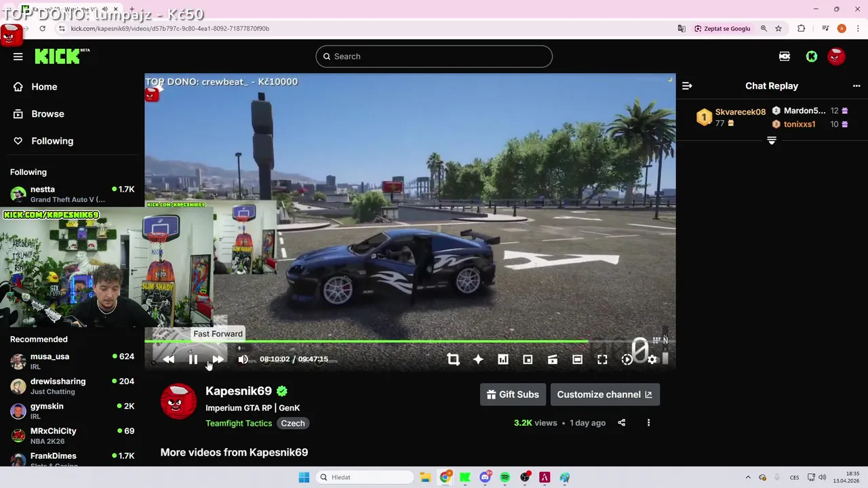Viewport: 868px width, 488px height.
Task: Collapse the Chat Replay panel
Action: click(687, 86)
